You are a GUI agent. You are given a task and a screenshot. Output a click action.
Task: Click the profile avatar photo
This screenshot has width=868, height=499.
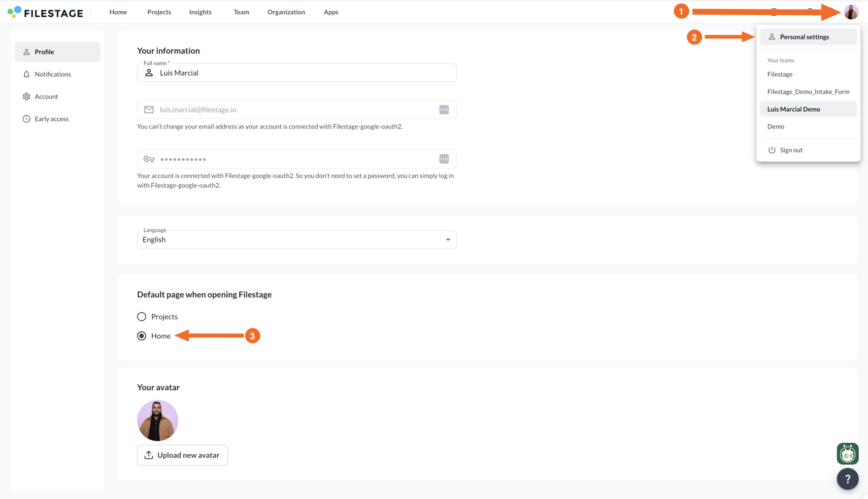click(x=158, y=420)
